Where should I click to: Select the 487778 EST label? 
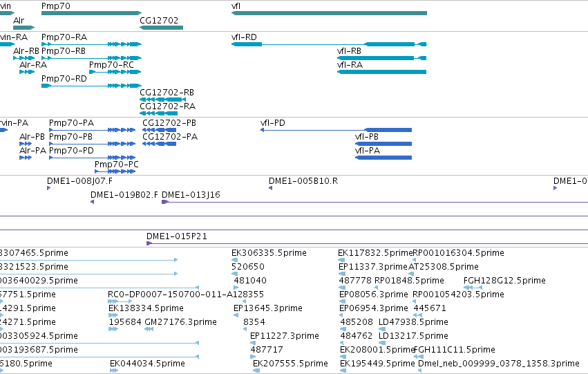click(x=355, y=281)
